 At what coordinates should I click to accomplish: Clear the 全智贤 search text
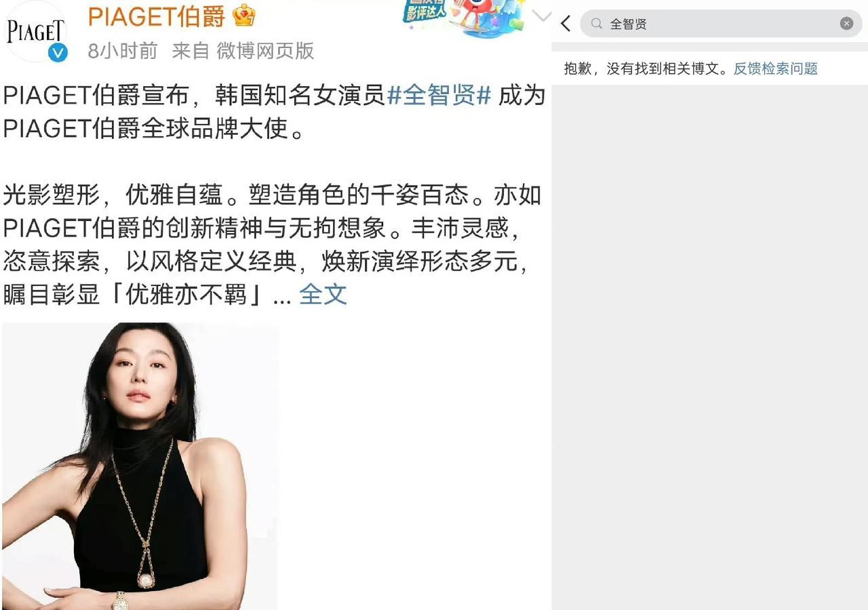click(x=846, y=24)
